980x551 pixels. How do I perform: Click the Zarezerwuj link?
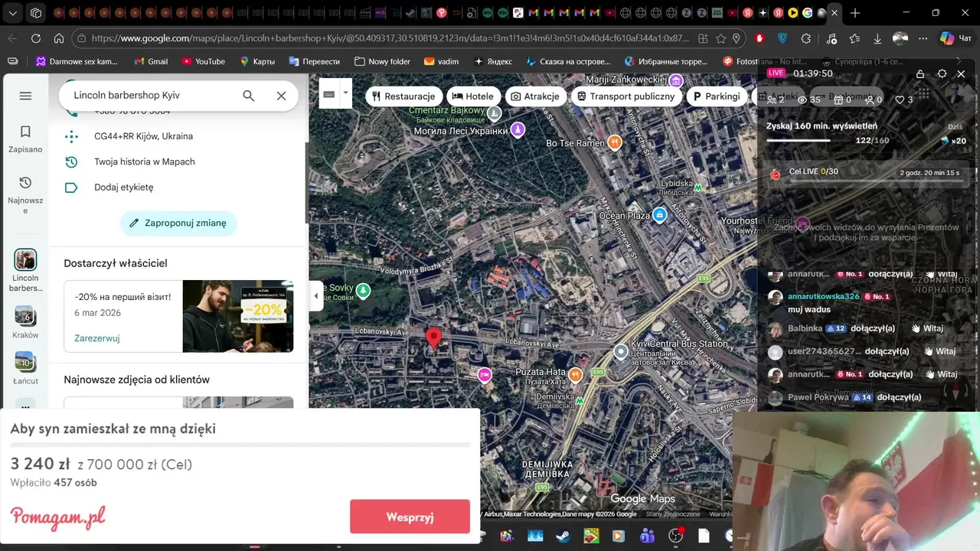click(97, 338)
